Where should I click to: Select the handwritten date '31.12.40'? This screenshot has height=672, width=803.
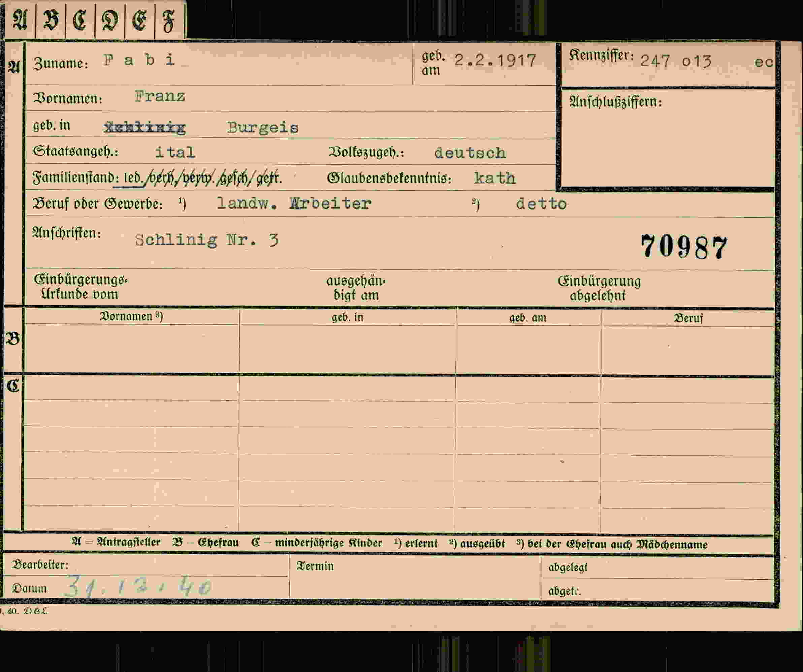point(137,587)
